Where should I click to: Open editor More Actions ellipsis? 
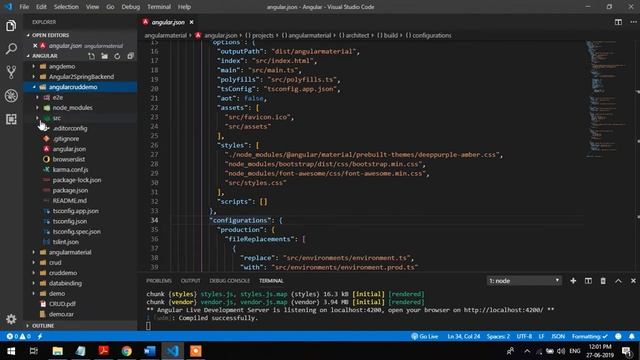click(x=633, y=22)
